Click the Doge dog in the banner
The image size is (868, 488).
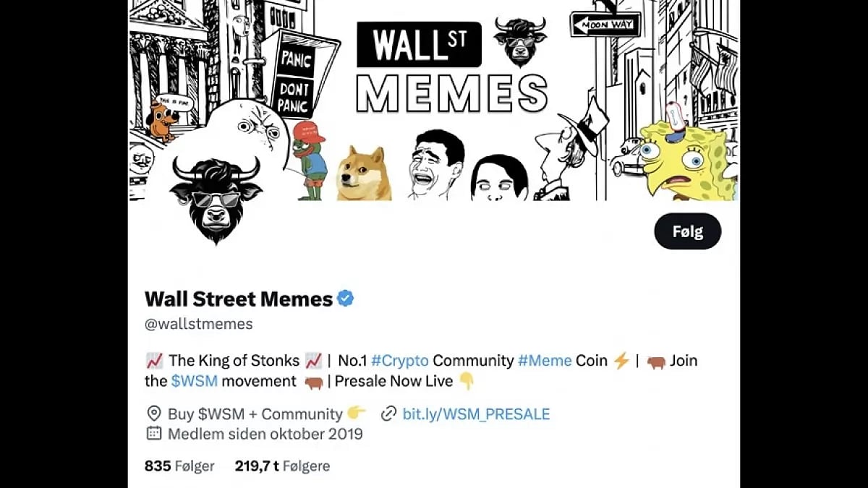point(364,174)
